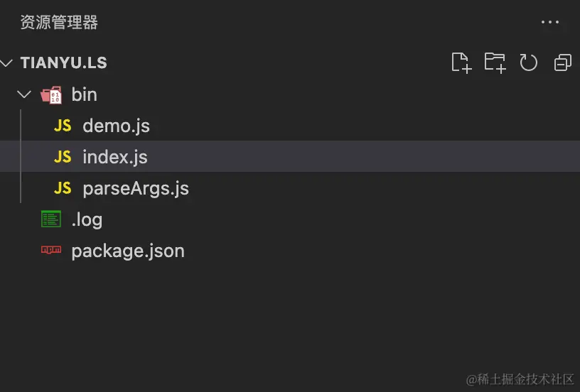Open the .log file
The width and height of the screenshot is (580, 392).
(x=87, y=219)
